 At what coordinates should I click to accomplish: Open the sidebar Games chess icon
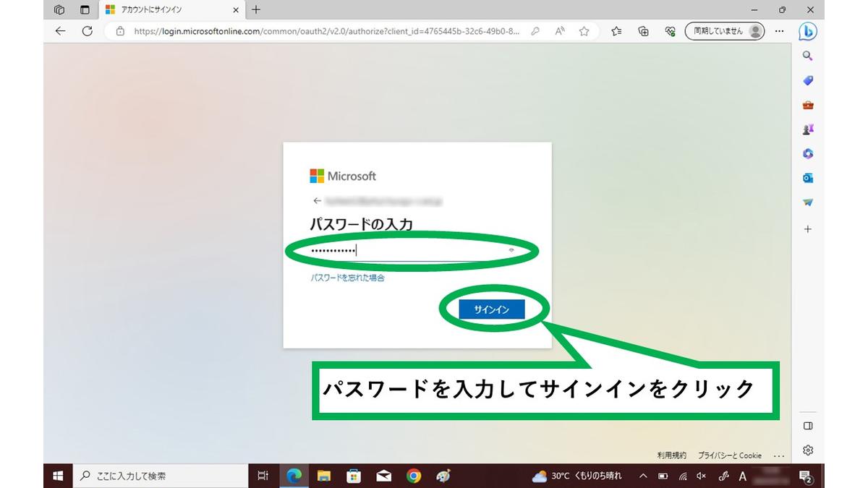click(x=808, y=129)
